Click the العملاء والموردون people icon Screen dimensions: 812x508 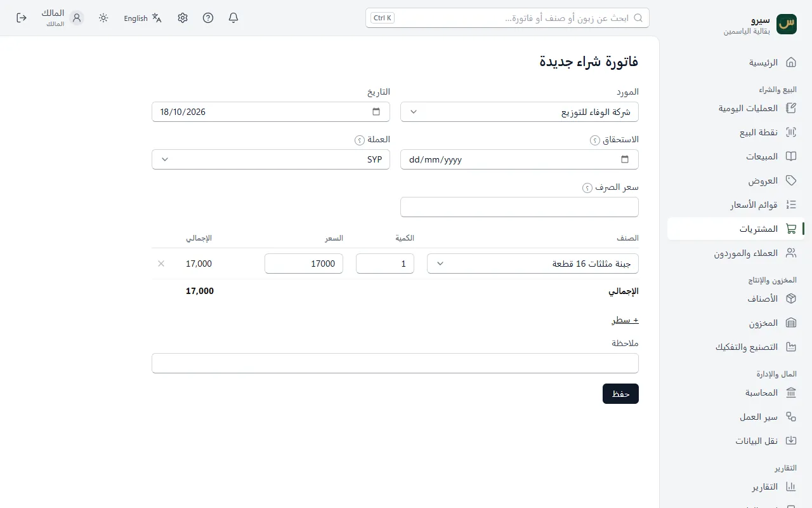pos(791,253)
